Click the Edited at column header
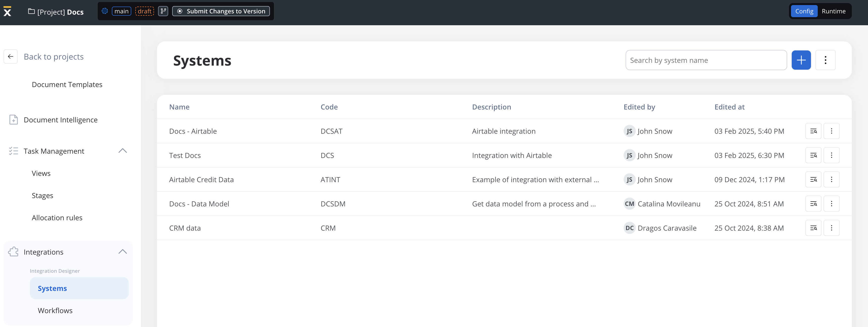This screenshot has width=868, height=327. click(729, 107)
